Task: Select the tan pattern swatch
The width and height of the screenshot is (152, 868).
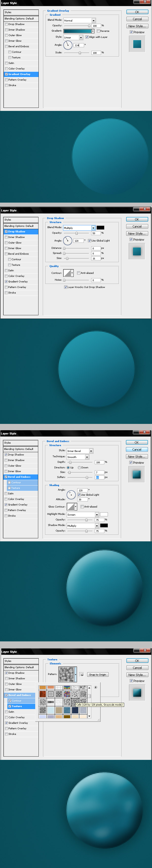Action: tap(59, 710)
